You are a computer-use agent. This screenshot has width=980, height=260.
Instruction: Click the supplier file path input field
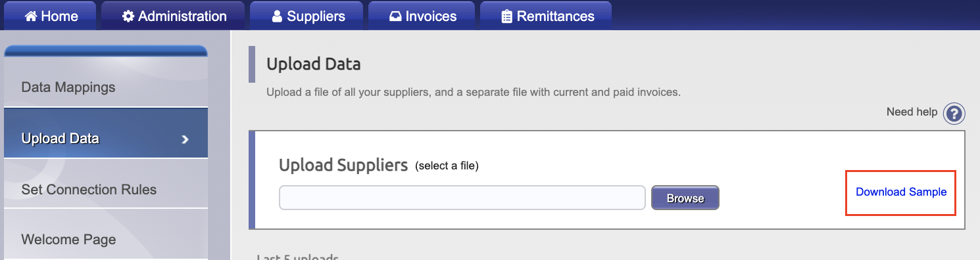point(462,198)
